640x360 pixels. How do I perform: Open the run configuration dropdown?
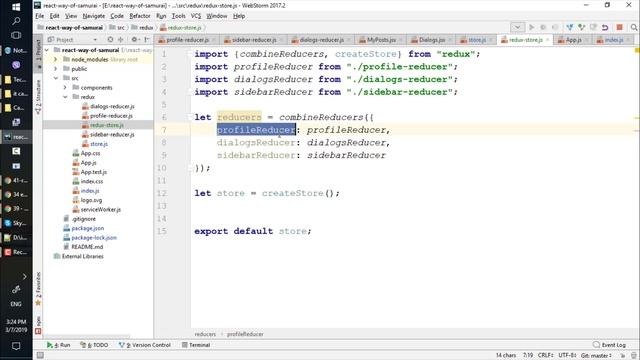point(517,27)
